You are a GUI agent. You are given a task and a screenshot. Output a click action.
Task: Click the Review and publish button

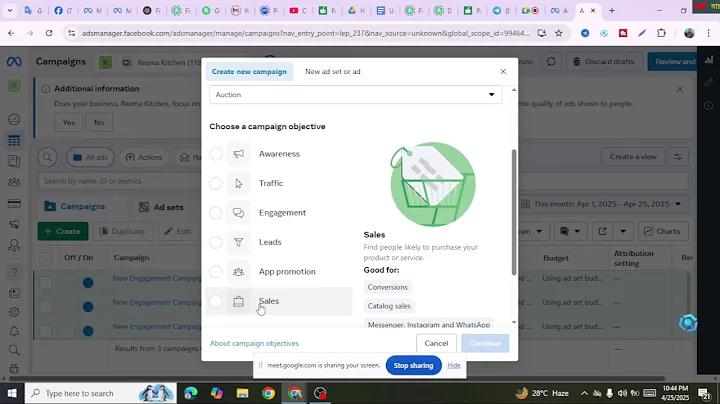[672, 62]
